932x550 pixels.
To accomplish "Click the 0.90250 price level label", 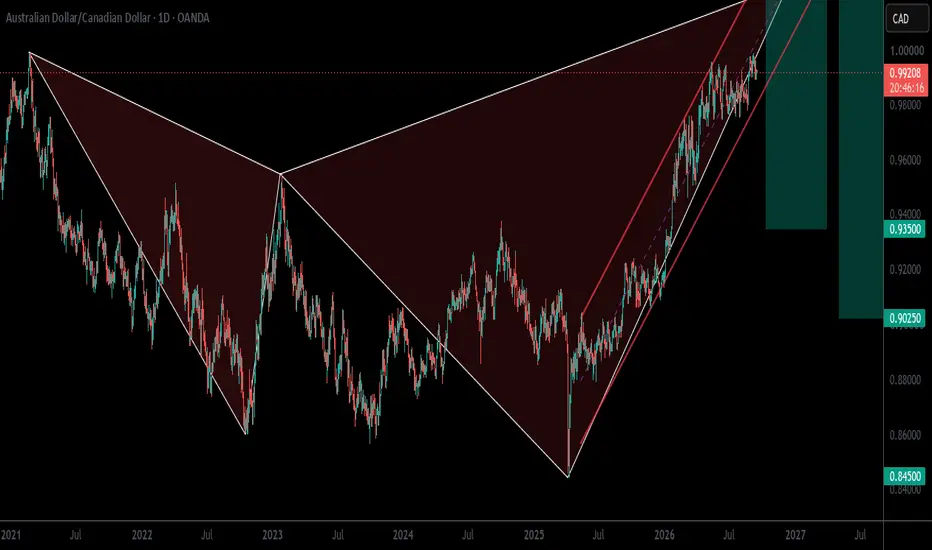I will (905, 319).
